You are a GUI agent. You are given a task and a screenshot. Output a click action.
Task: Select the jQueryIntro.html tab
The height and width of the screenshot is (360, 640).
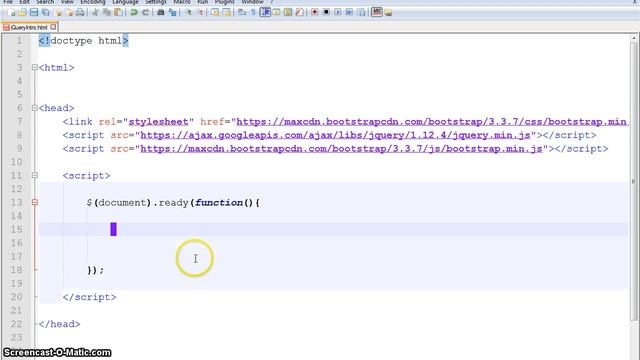(x=29, y=27)
